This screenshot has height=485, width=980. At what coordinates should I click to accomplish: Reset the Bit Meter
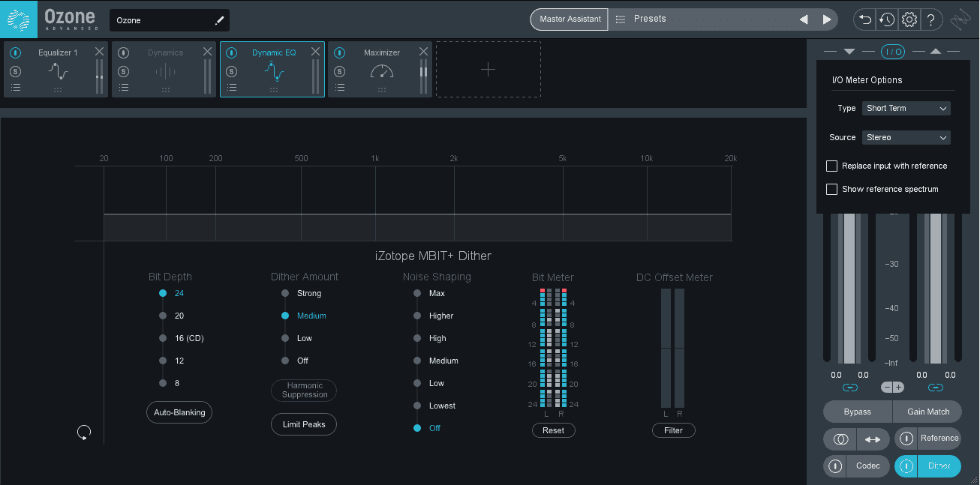click(x=553, y=430)
